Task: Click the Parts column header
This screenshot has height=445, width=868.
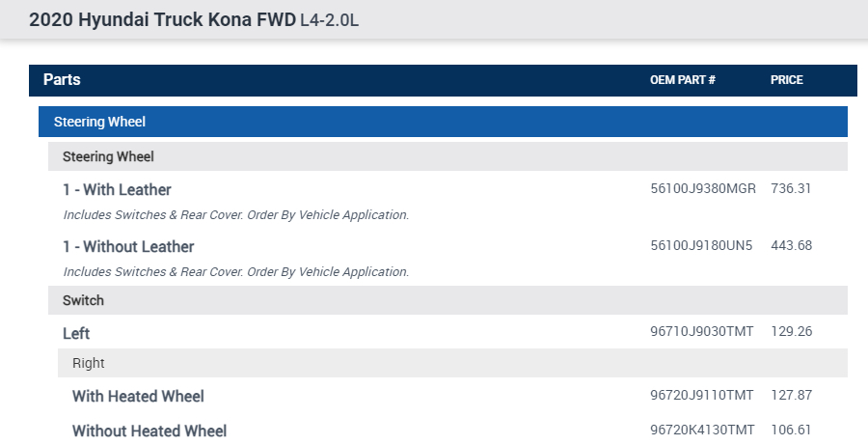Action: click(x=62, y=80)
